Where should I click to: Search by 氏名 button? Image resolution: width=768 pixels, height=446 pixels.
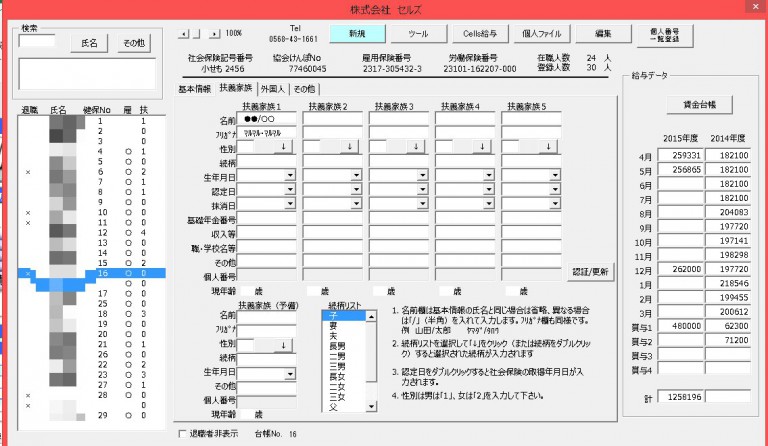[x=89, y=43]
